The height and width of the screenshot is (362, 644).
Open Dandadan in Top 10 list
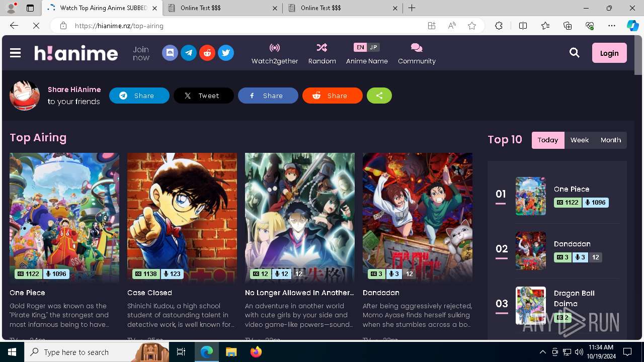point(572,244)
